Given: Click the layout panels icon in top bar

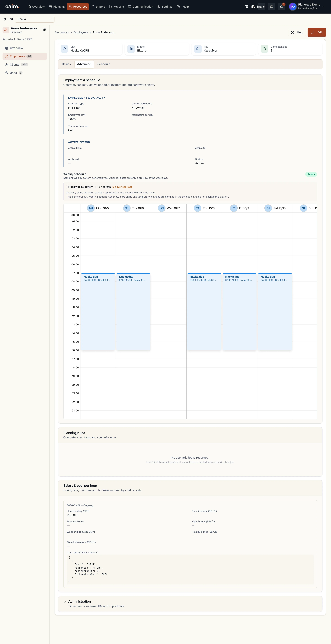Looking at the screenshot, I should point(246,7).
